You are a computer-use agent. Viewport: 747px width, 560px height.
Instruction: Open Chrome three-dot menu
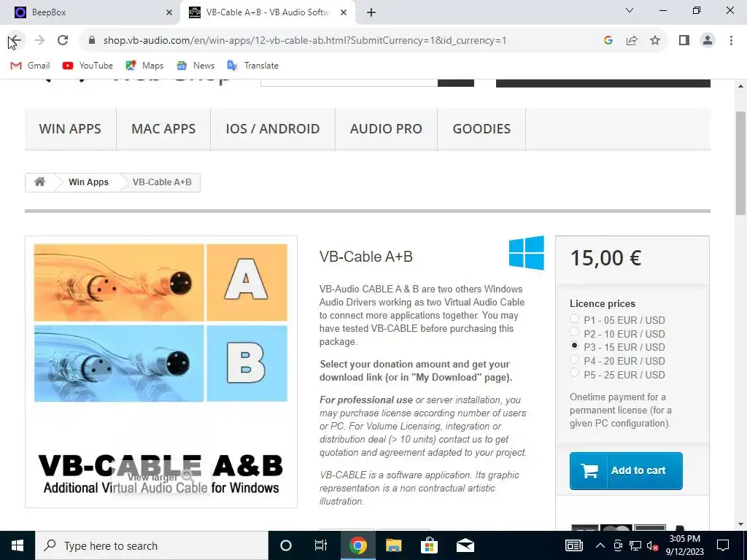point(731,41)
